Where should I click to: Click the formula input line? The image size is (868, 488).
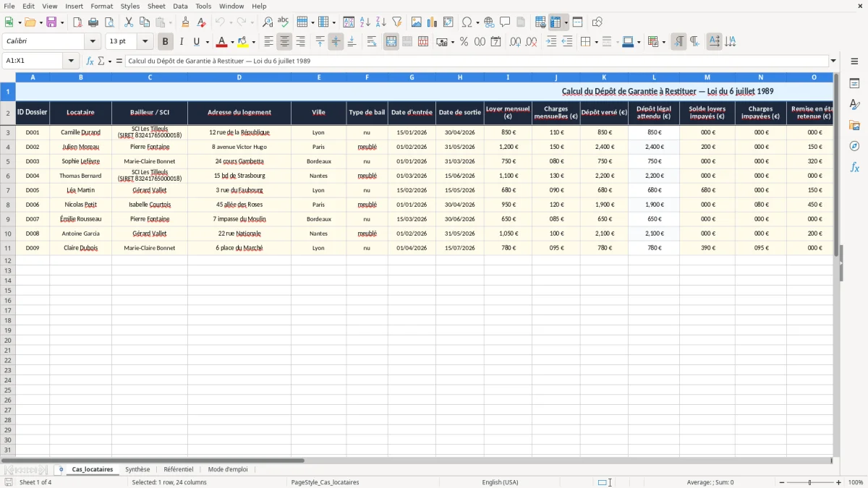(x=477, y=61)
